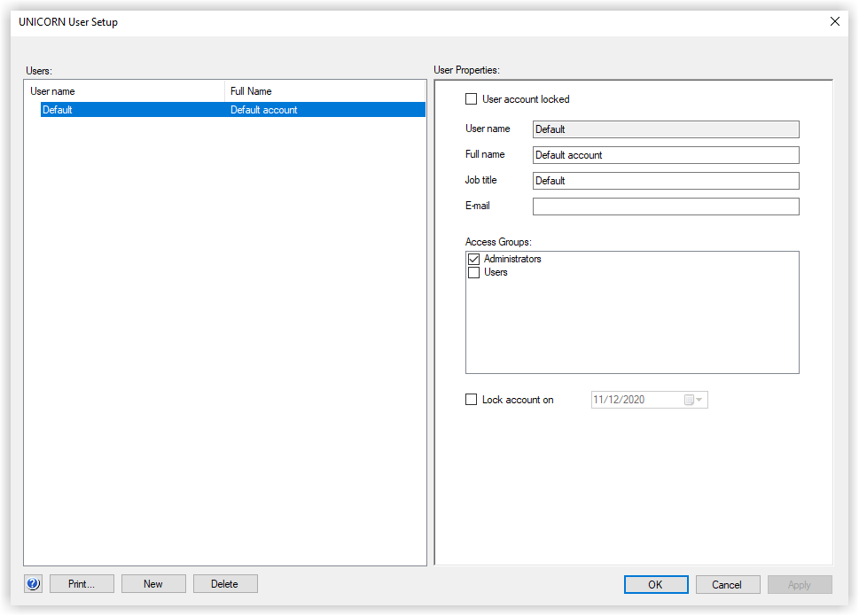The height and width of the screenshot is (616, 859).
Task: Sort by the User name column header
Action: (x=125, y=91)
